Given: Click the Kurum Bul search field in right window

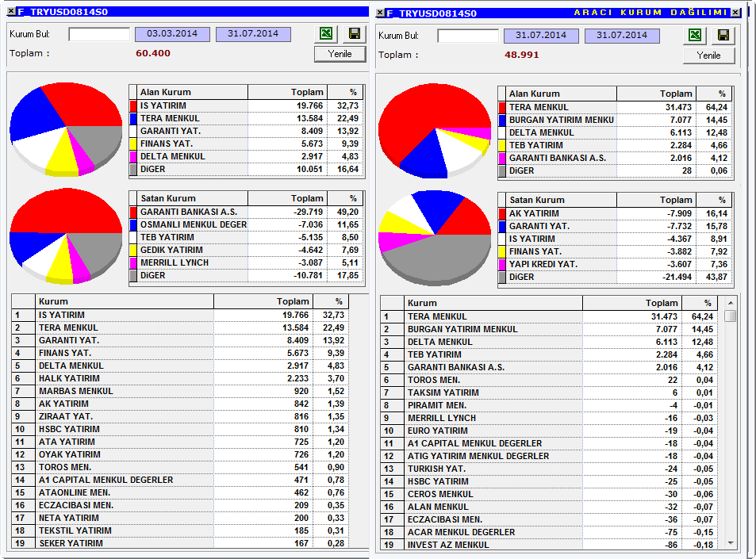Looking at the screenshot, I should (468, 36).
